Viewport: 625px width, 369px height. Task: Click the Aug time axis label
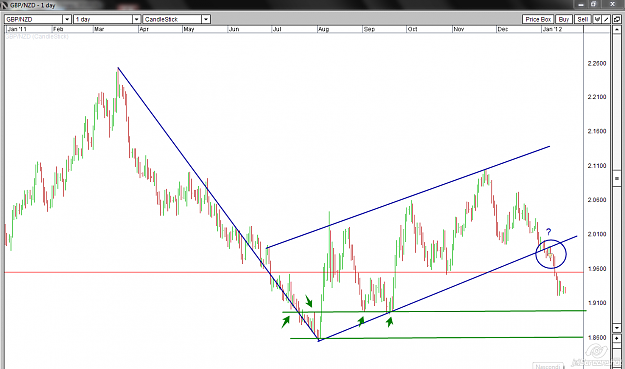323,29
